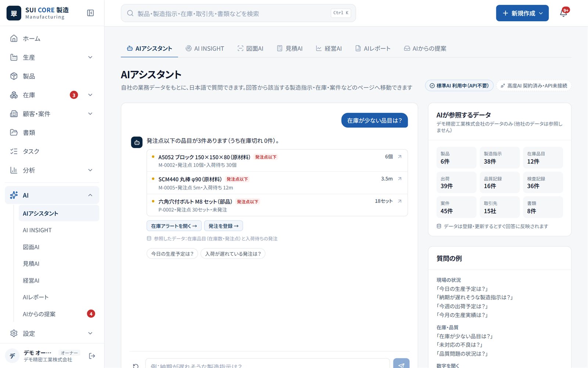The width and height of the screenshot is (588, 368).
Task: Click the デ user avatar
Action: coord(12,356)
